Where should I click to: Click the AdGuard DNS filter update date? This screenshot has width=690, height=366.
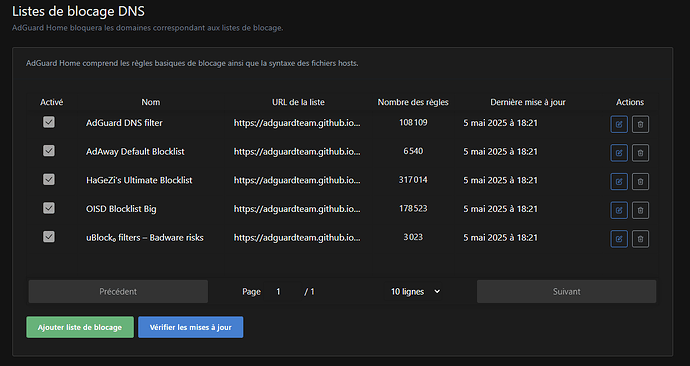tap(500, 123)
